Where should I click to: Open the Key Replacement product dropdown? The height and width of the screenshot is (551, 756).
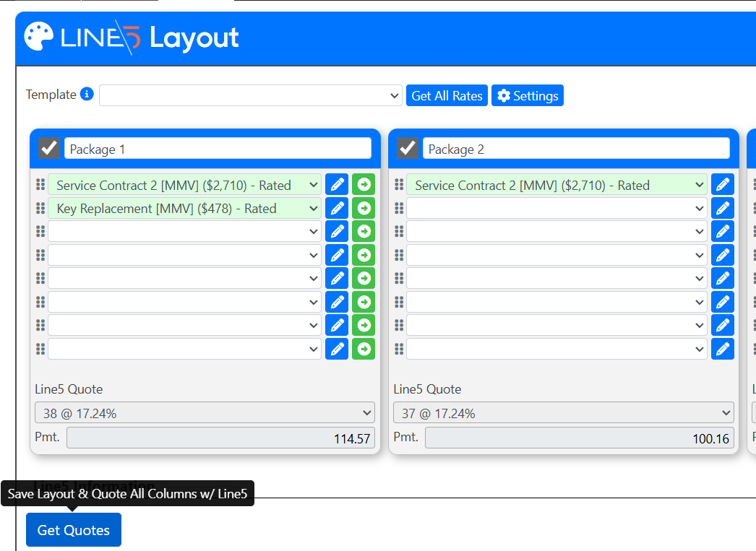(184, 209)
